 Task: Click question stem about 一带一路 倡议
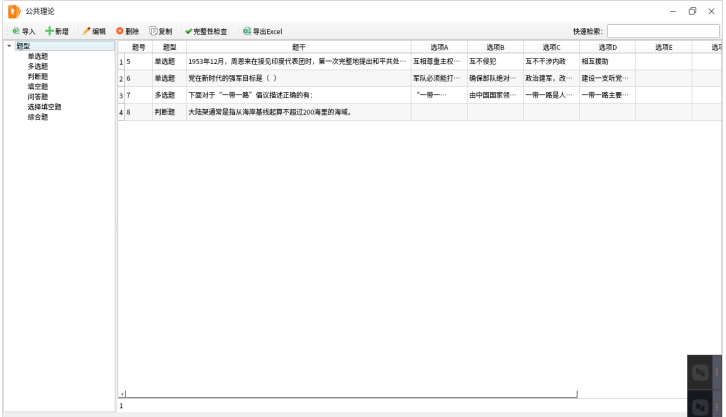click(299, 95)
